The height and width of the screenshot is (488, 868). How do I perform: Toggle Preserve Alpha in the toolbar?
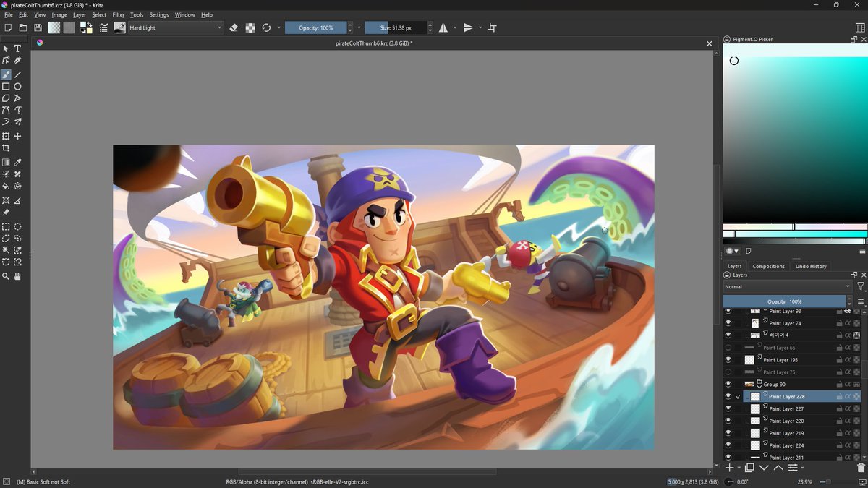(250, 27)
